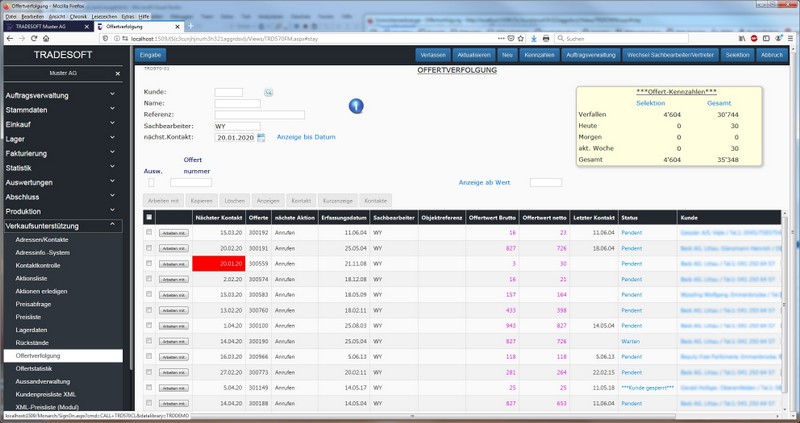Open the calendar date picker icon
Viewport: 800px width, 423px height.
[x=261, y=137]
